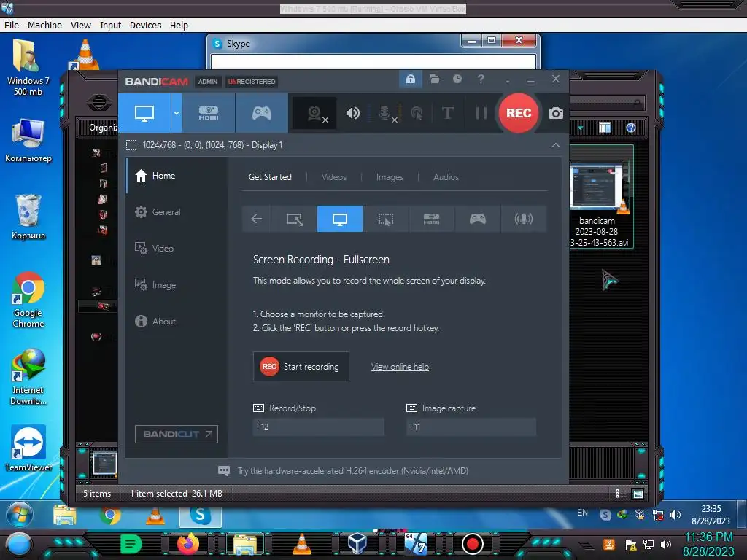Click the big red REC button

pos(519,113)
